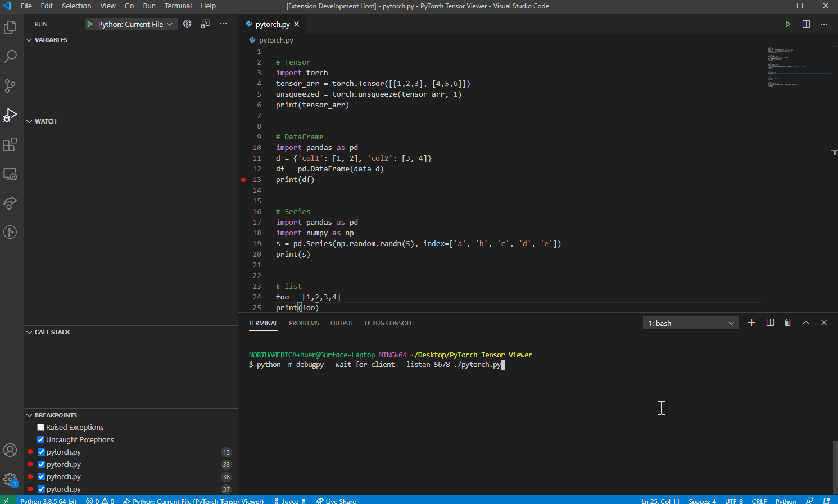Open the Accounts menu icon
Image resolution: width=838 pixels, height=504 pixels.
[10, 450]
